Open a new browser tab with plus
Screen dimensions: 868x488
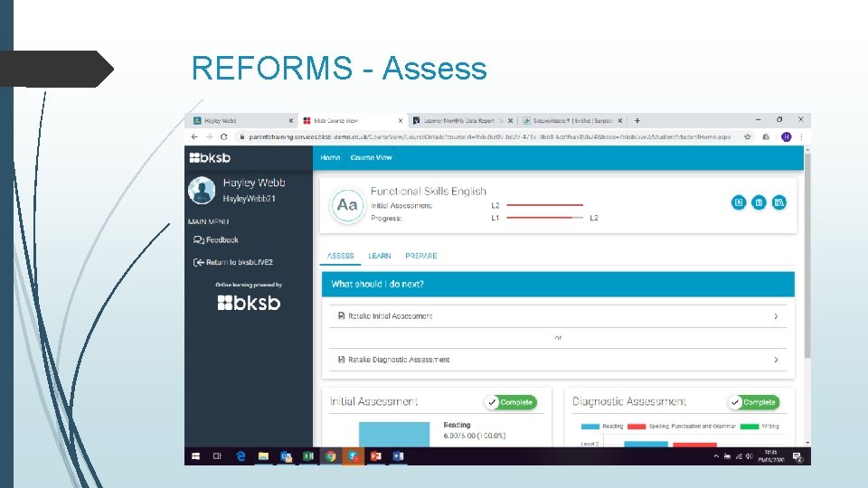637,120
